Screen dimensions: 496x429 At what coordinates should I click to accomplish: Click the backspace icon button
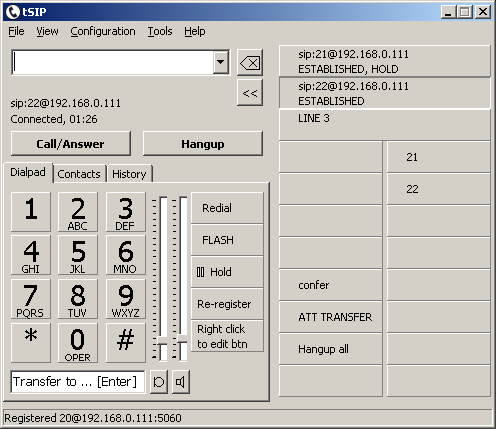click(250, 63)
